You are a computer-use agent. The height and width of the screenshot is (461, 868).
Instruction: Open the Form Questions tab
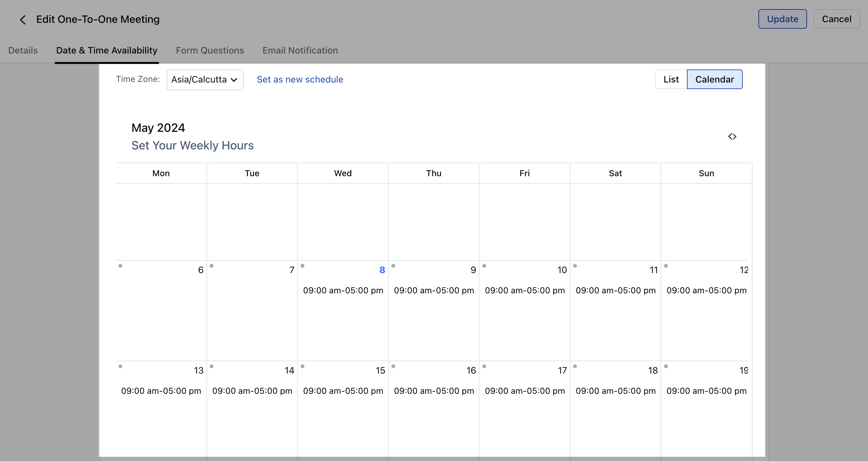pos(210,50)
